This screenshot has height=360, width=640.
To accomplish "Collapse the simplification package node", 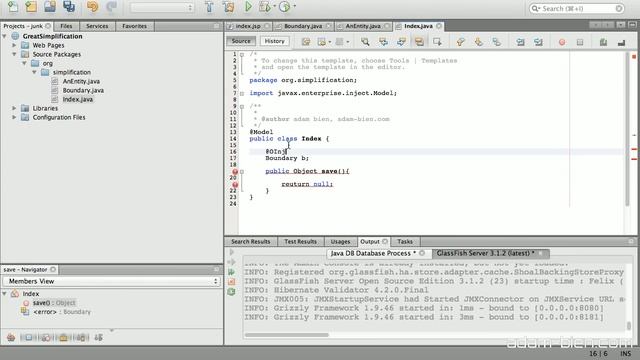I will point(34,72).
